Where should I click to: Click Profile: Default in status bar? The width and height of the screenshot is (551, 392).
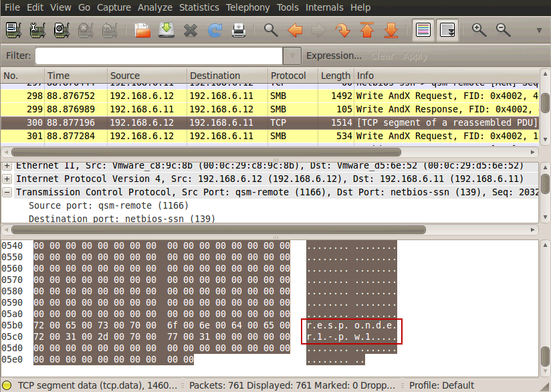coord(441,385)
